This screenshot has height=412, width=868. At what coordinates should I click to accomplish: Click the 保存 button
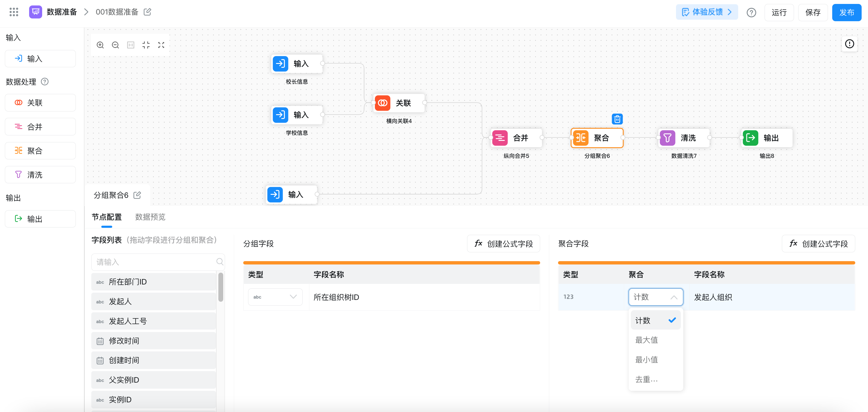tap(812, 12)
